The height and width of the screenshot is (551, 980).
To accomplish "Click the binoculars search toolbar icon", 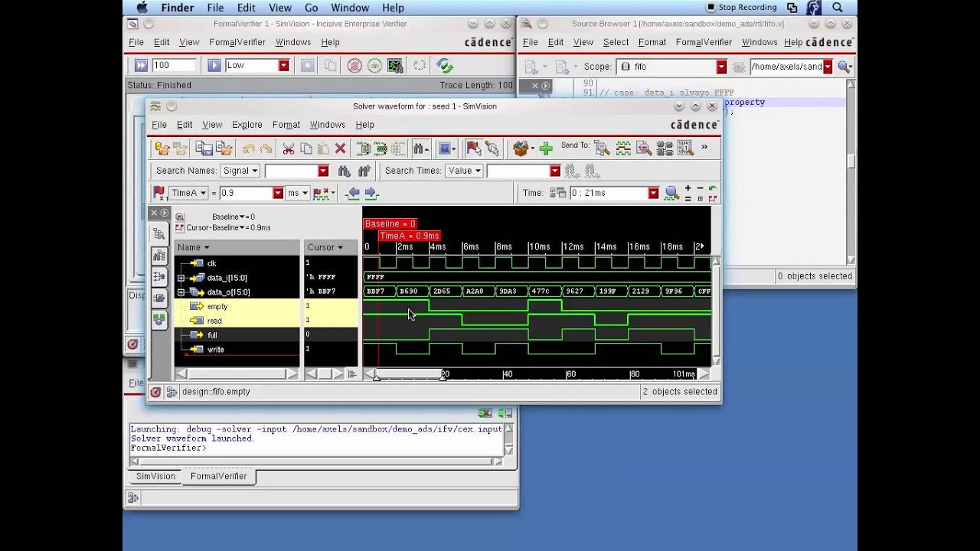I will coord(421,148).
